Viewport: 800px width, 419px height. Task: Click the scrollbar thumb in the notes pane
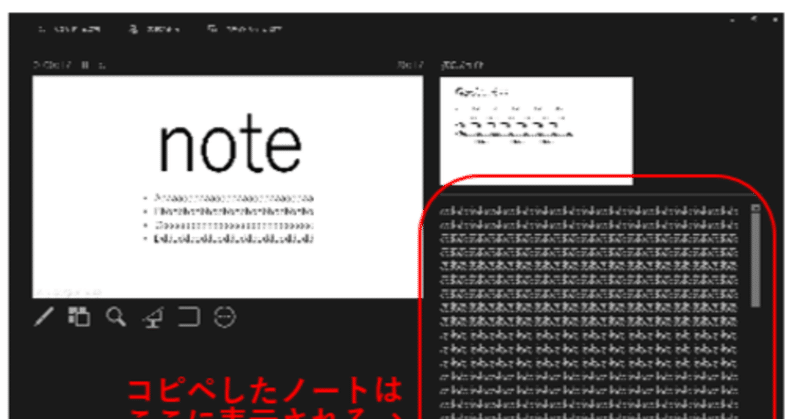click(756, 259)
